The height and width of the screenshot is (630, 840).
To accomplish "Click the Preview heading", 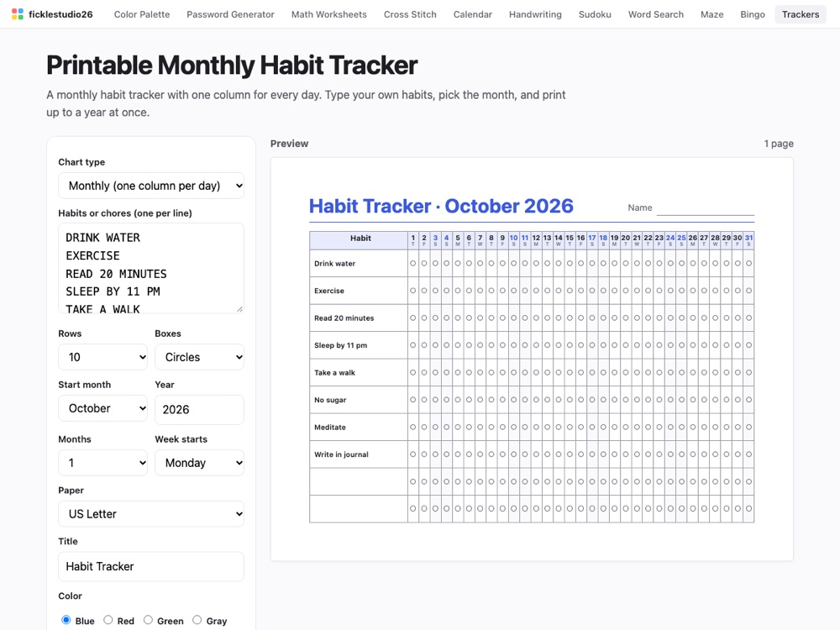I will (x=289, y=144).
